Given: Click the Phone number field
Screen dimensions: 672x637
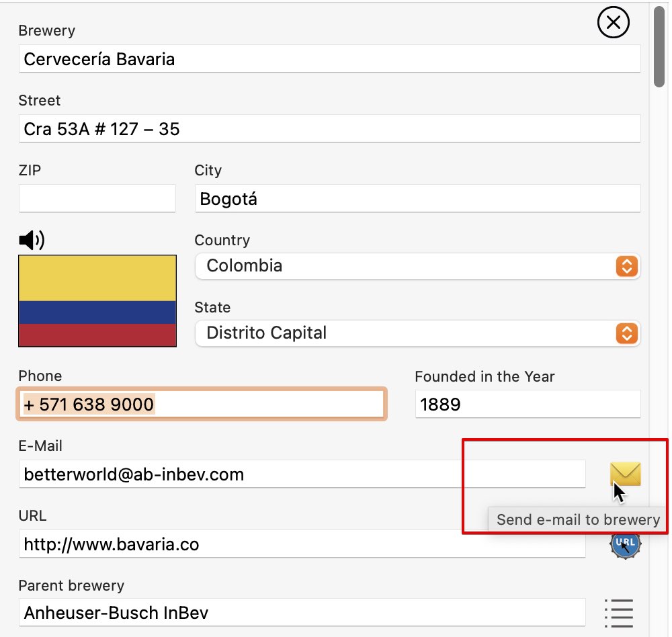Looking at the screenshot, I should [x=202, y=404].
